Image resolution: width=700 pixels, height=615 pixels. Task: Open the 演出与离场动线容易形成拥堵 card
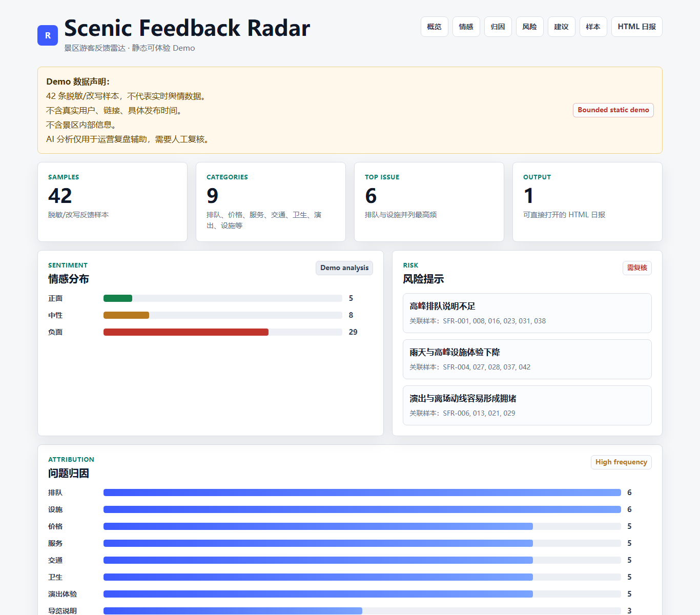[x=527, y=405]
